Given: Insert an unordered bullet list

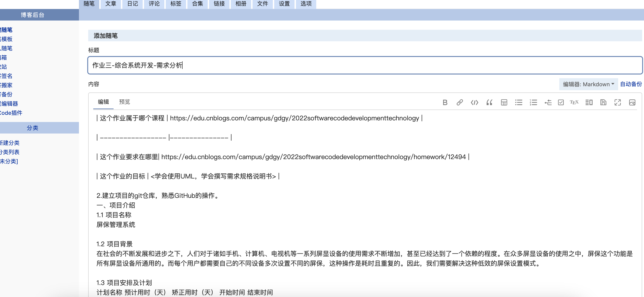Looking at the screenshot, I should [x=518, y=102].
